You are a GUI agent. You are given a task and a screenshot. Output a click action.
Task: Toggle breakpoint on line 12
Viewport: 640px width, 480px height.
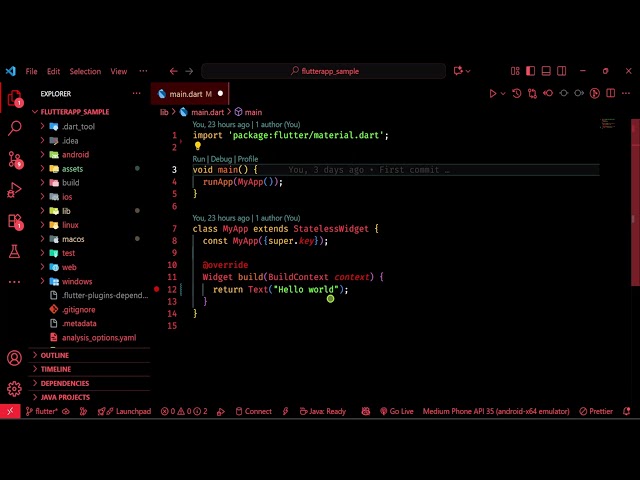(x=157, y=289)
